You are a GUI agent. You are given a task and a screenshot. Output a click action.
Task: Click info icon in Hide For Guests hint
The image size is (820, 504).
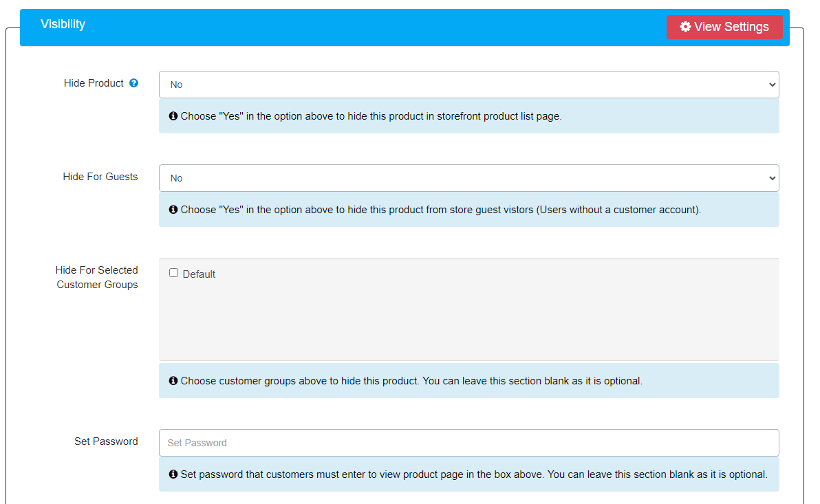[x=173, y=210]
